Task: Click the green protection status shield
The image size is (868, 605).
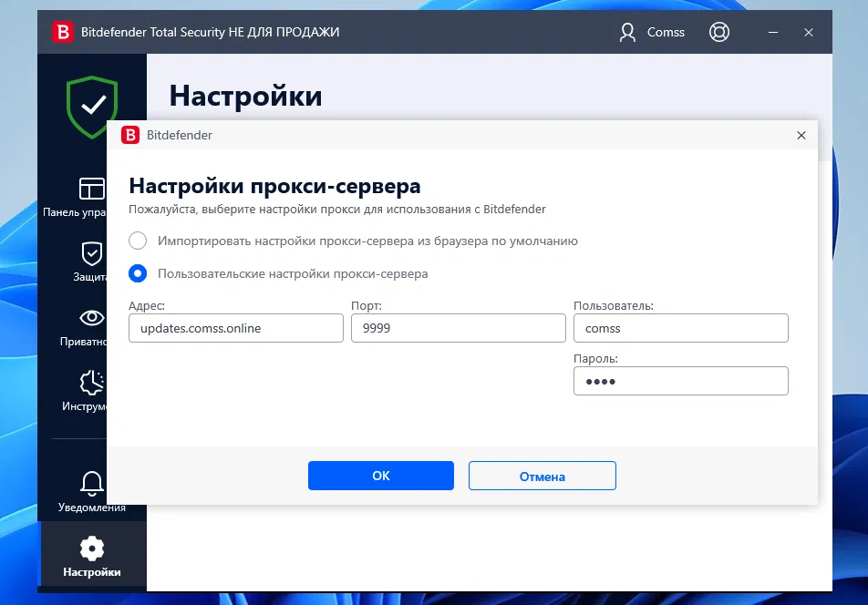Action: (92, 107)
